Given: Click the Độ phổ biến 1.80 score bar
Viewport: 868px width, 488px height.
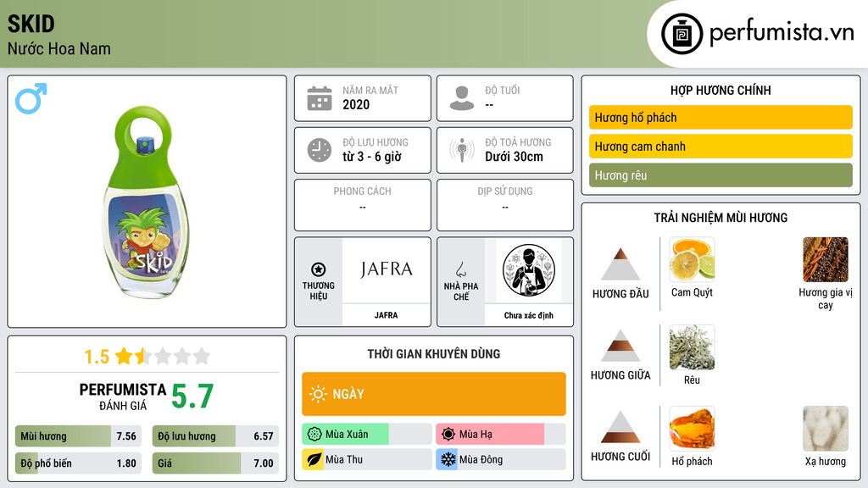Looking at the screenshot, I should (78, 463).
